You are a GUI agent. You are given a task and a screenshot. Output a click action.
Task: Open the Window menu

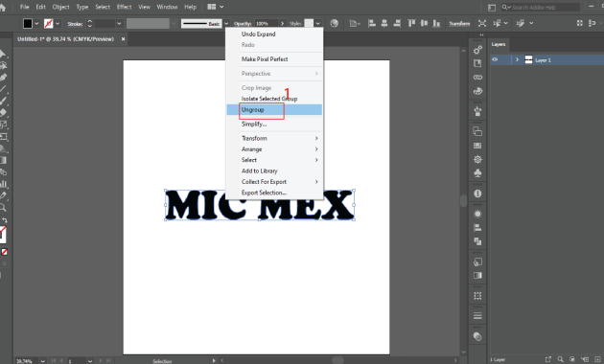click(x=167, y=7)
